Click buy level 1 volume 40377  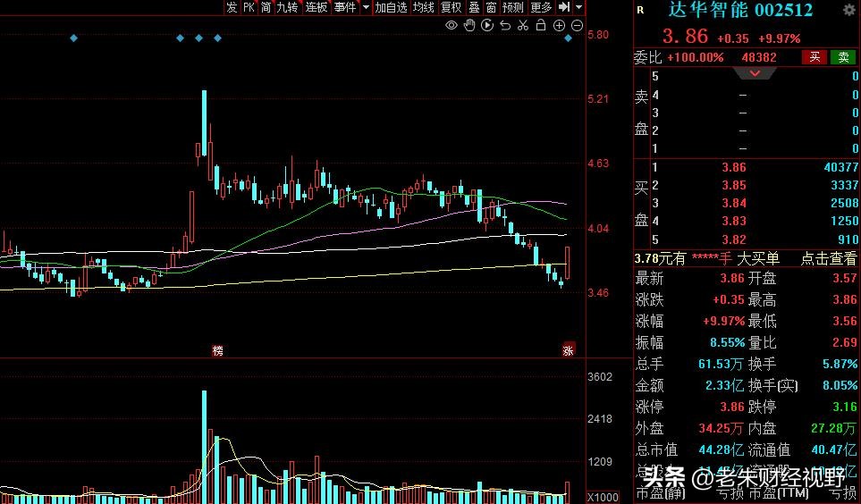tap(840, 167)
